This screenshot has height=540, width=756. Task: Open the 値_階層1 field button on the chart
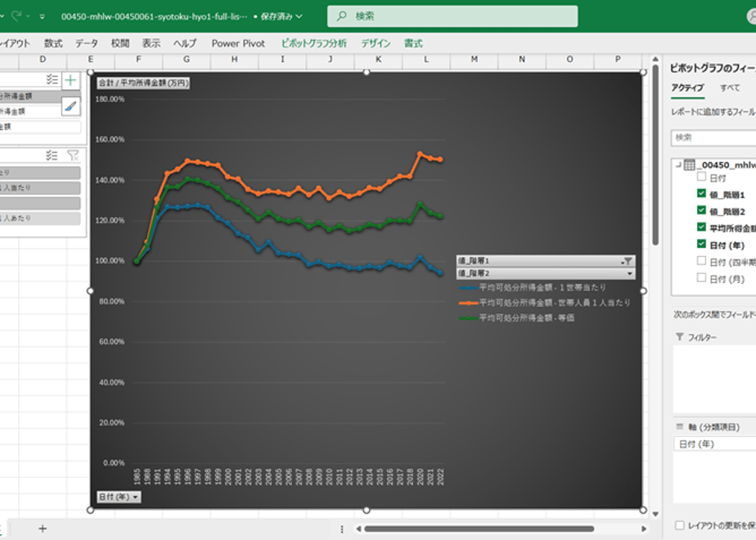point(545,261)
